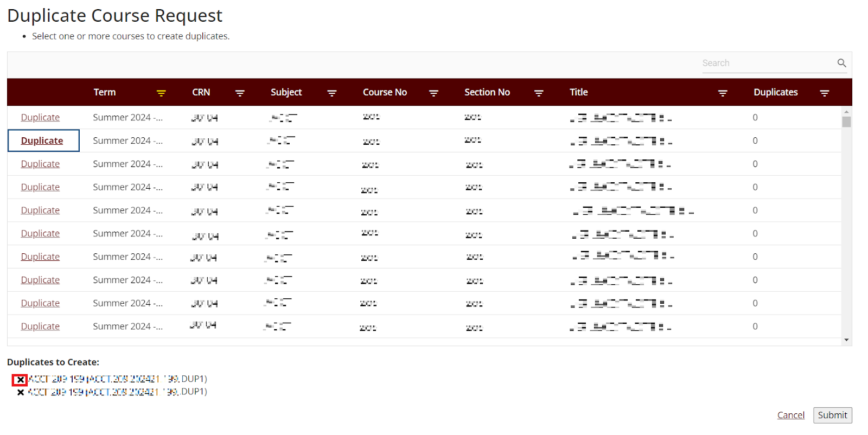Click the Submit button
Viewport: 868px width, 435px height.
(x=832, y=415)
